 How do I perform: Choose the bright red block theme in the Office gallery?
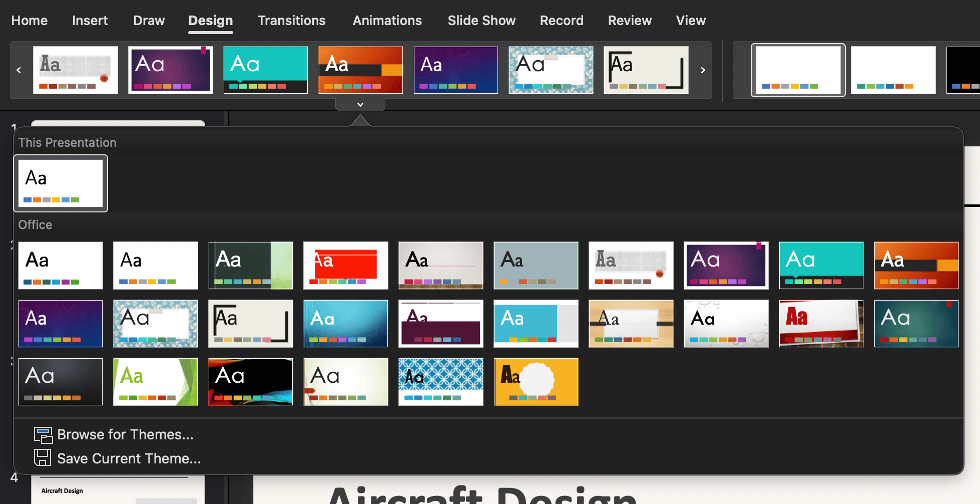coord(346,266)
